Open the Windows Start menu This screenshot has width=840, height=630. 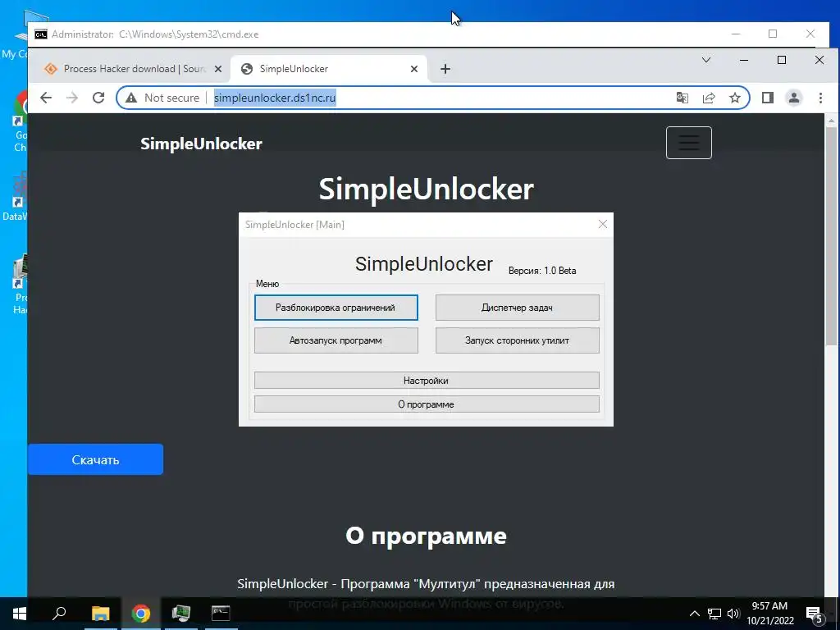[x=20, y=614]
